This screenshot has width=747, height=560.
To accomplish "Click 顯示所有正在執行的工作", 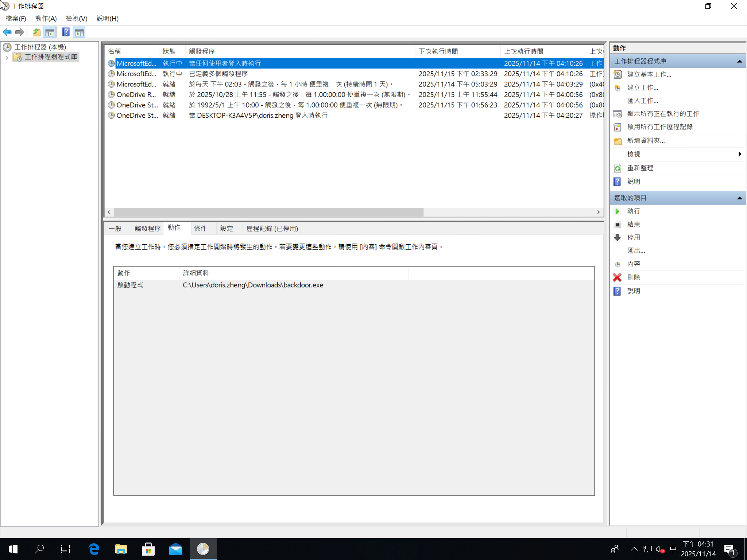I will 663,114.
